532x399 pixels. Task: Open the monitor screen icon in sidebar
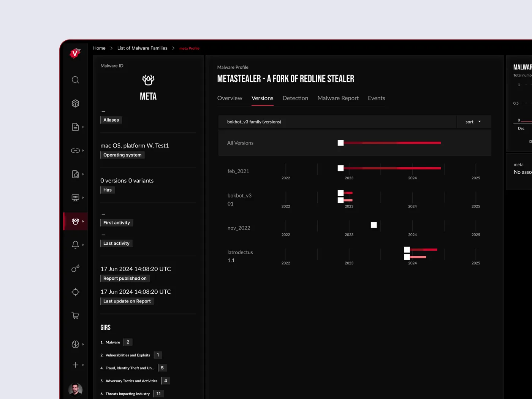75,198
